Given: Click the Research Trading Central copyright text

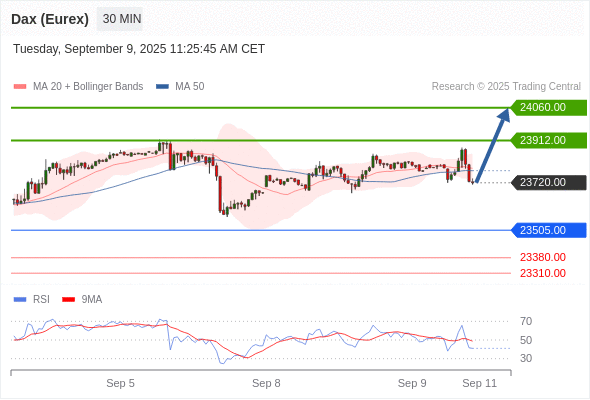Looking at the screenshot, I should [x=506, y=87].
